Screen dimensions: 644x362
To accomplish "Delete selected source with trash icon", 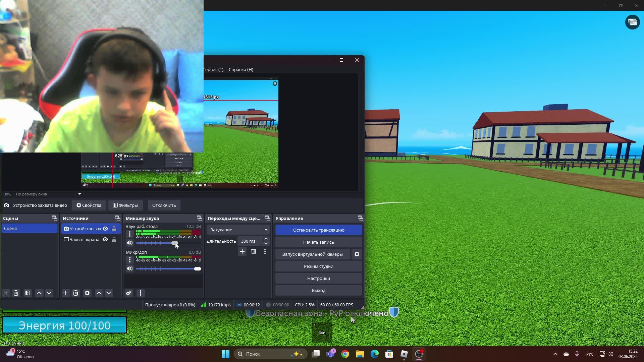I will (x=76, y=293).
